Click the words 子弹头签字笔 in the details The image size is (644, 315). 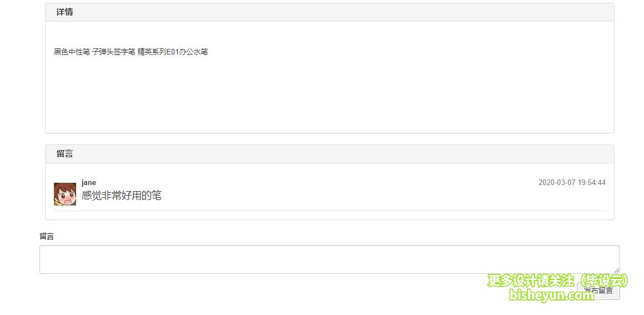(x=114, y=52)
